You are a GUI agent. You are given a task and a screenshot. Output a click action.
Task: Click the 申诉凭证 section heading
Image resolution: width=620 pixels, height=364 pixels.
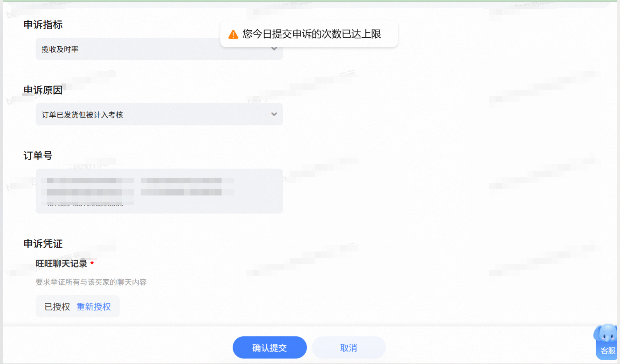click(x=43, y=244)
